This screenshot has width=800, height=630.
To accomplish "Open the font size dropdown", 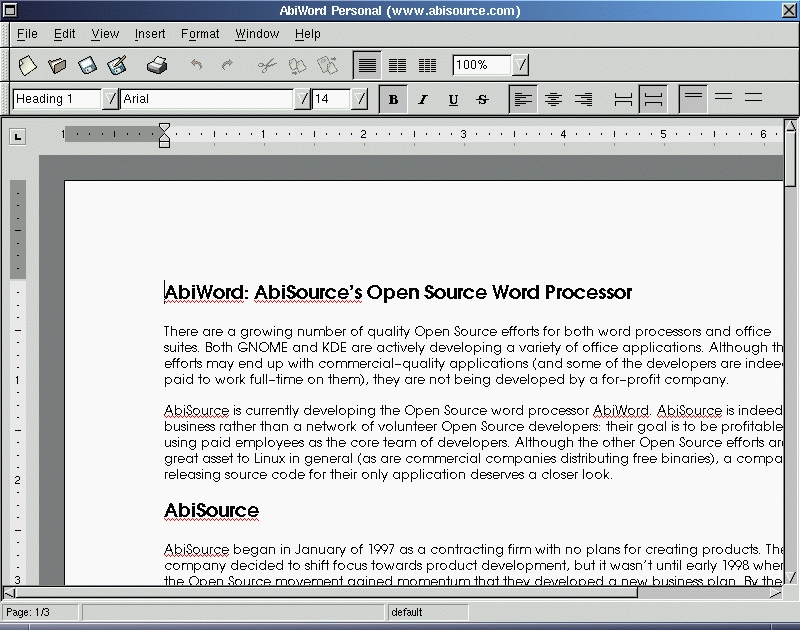I will [x=357, y=99].
